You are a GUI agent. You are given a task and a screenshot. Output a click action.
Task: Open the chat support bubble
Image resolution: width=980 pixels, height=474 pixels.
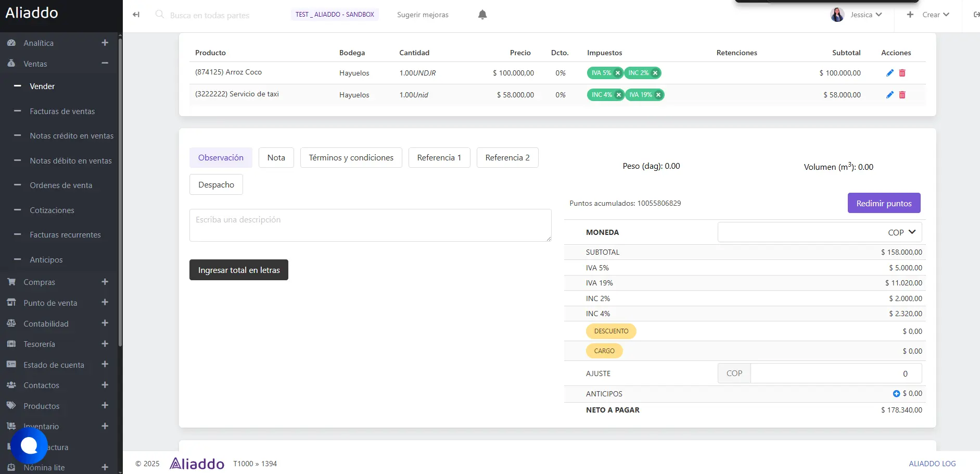[29, 445]
